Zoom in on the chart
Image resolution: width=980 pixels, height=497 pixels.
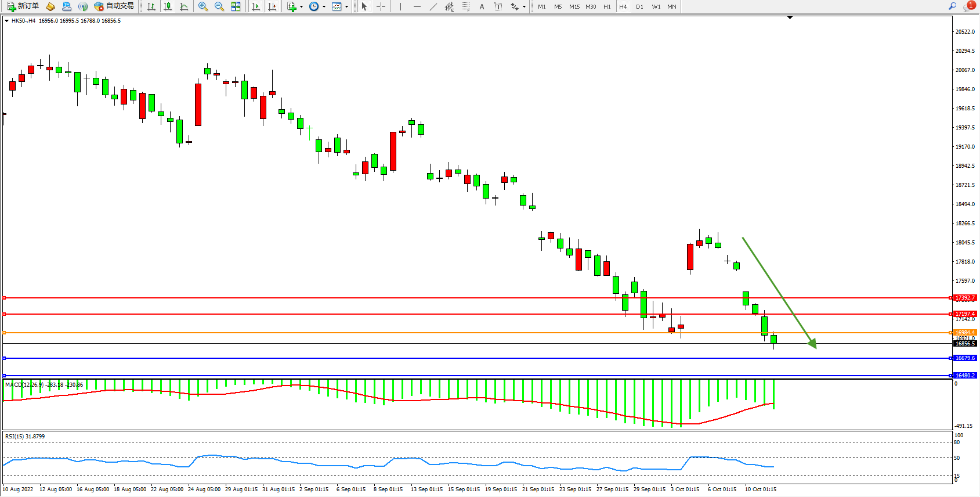[x=203, y=6]
